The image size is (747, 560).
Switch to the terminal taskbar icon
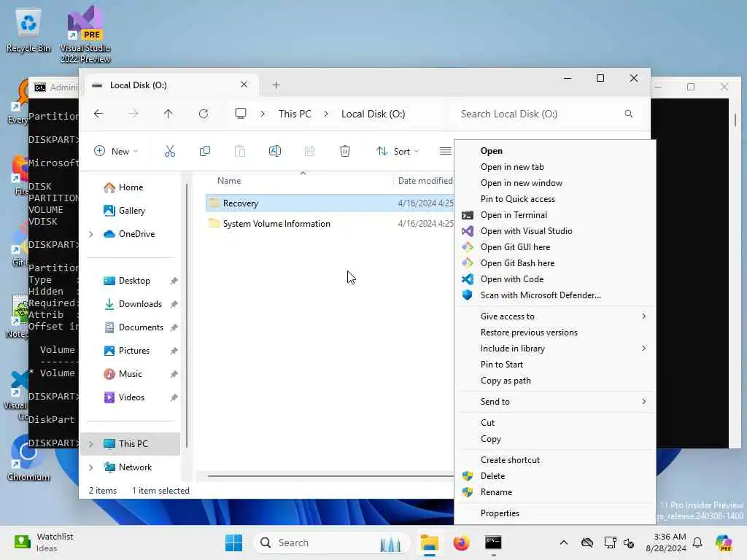(x=493, y=542)
